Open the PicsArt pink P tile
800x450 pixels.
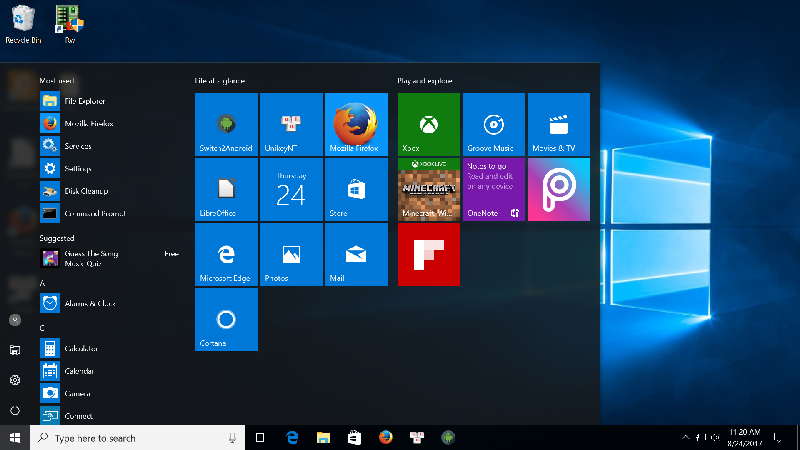tap(559, 189)
